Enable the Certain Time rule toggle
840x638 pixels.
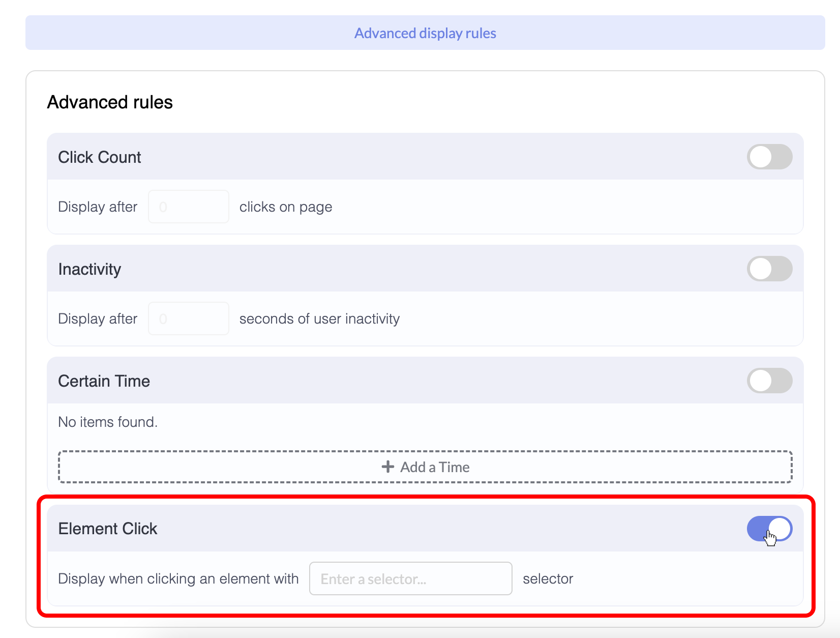click(769, 381)
